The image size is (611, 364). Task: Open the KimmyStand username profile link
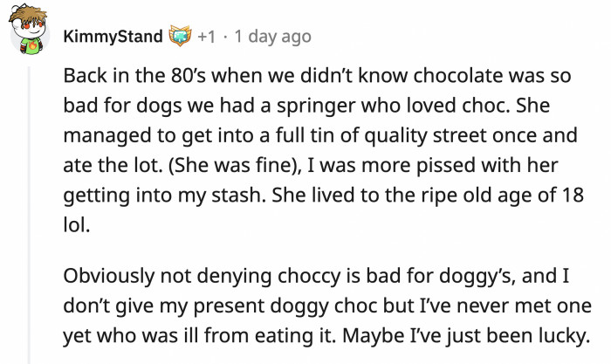point(113,37)
